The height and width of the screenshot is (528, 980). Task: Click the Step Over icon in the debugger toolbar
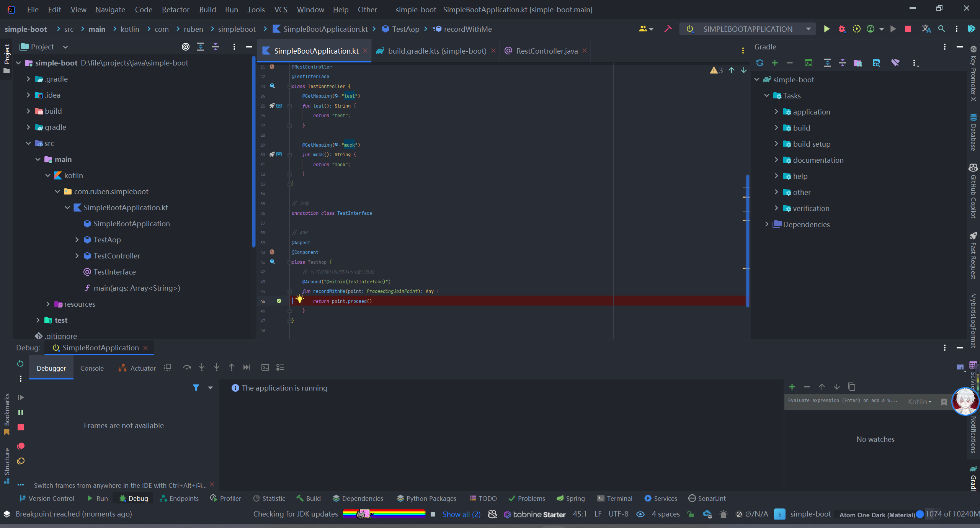pyautogui.click(x=187, y=367)
